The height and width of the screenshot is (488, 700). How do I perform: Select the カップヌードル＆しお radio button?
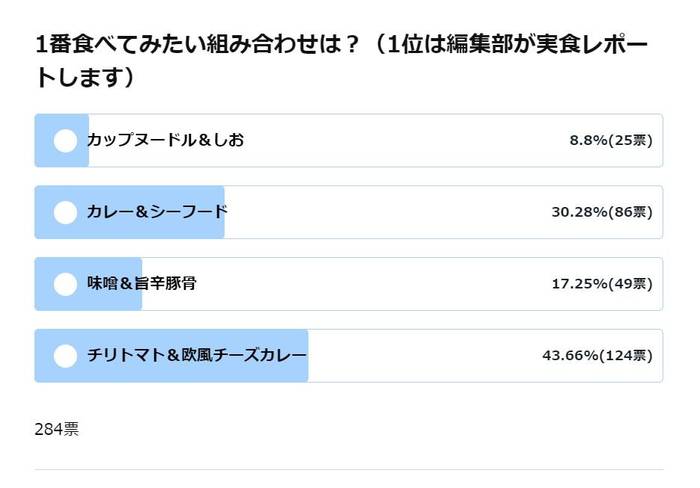[x=65, y=141]
